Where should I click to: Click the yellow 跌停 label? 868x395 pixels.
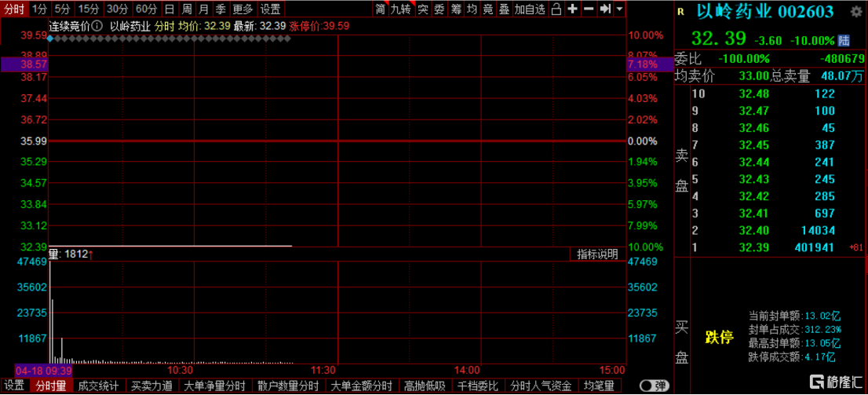tap(719, 337)
